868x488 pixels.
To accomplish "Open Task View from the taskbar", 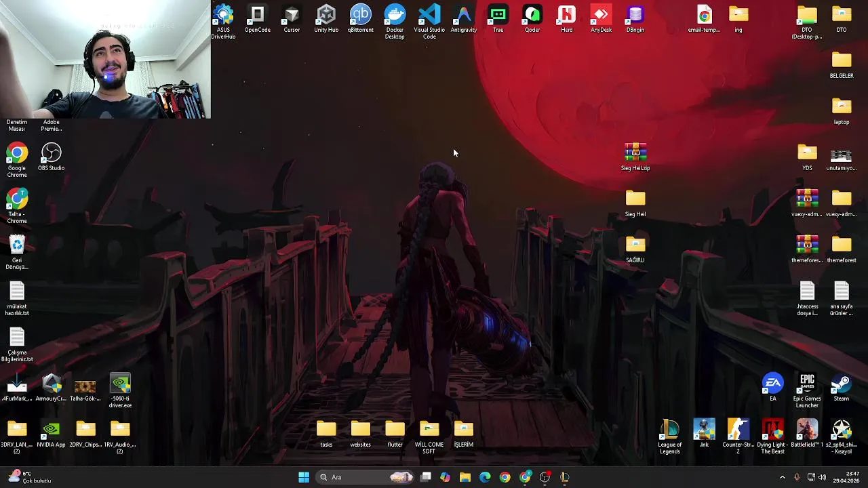I will click(426, 477).
